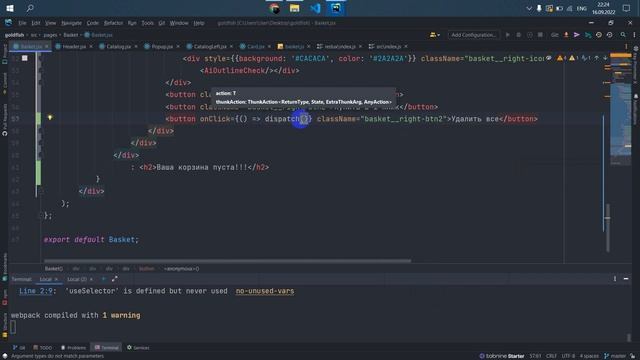Image resolution: width=640 pixels, height=360 pixels.
Task: Close the Local (2) terminal tab
Action: [91, 279]
